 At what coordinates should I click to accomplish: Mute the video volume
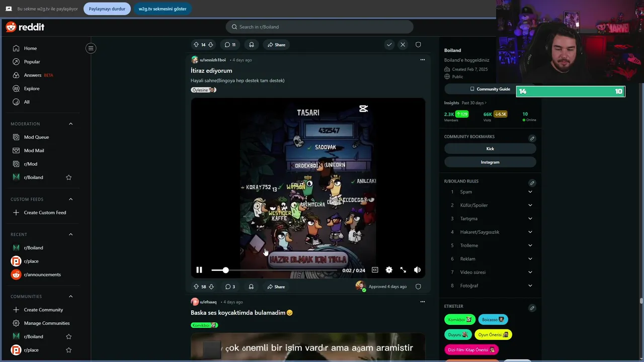tap(417, 270)
